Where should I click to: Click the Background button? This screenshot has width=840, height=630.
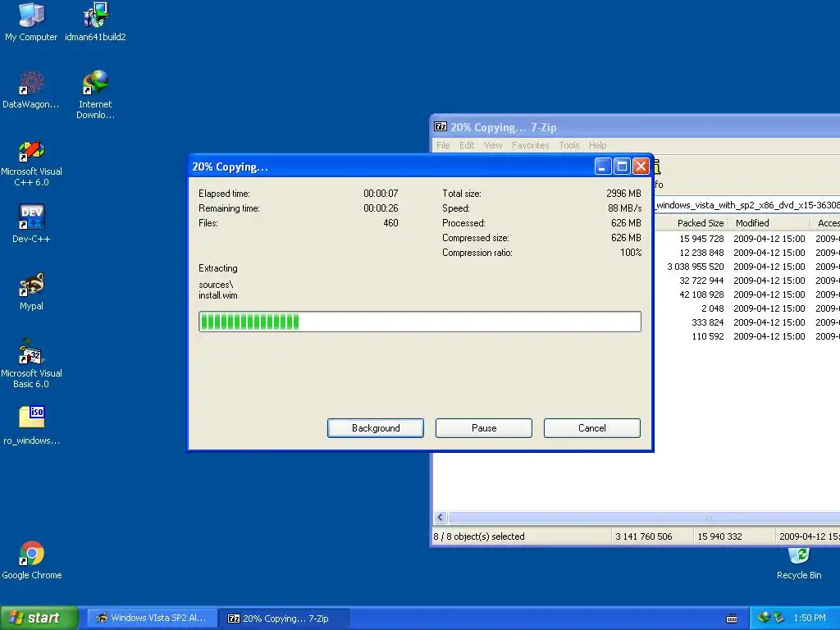[x=376, y=428]
